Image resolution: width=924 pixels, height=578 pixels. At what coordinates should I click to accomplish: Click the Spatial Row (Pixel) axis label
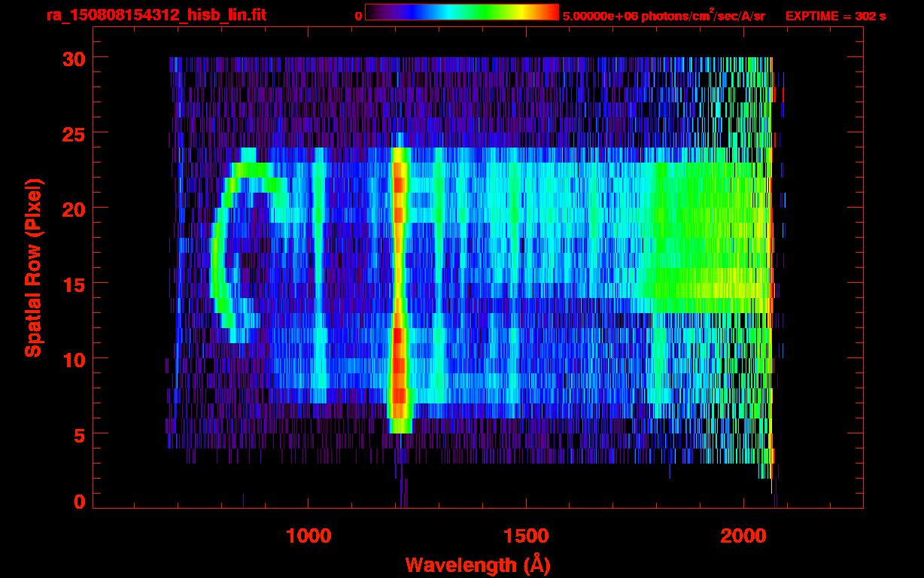click(33, 267)
